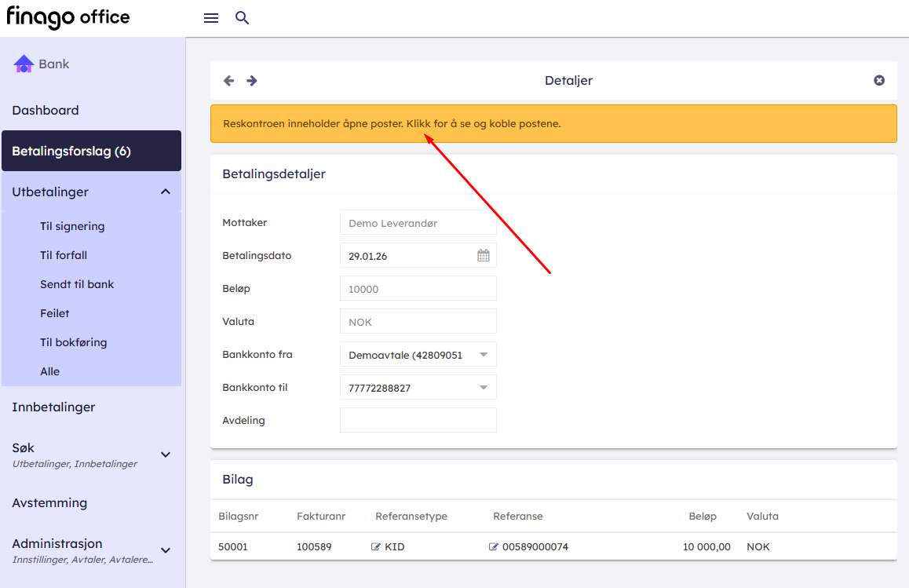Click the open posts warning banner
This screenshot has width=909, height=588.
click(553, 124)
